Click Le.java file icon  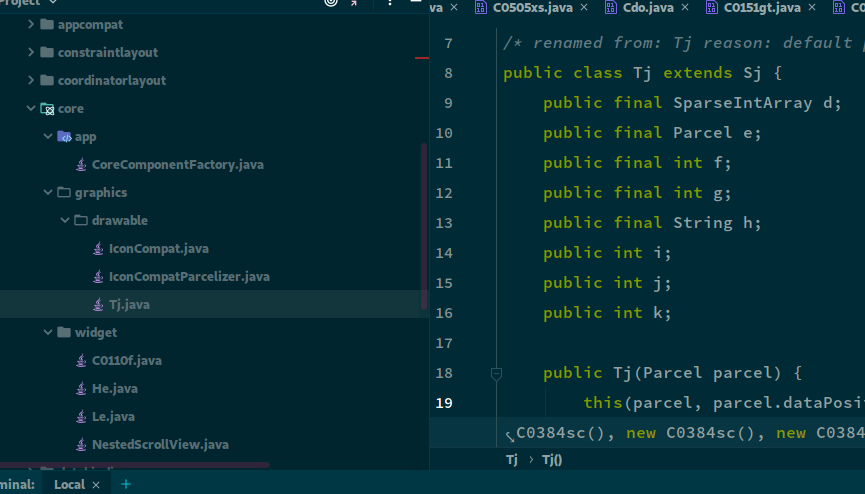[81, 416]
